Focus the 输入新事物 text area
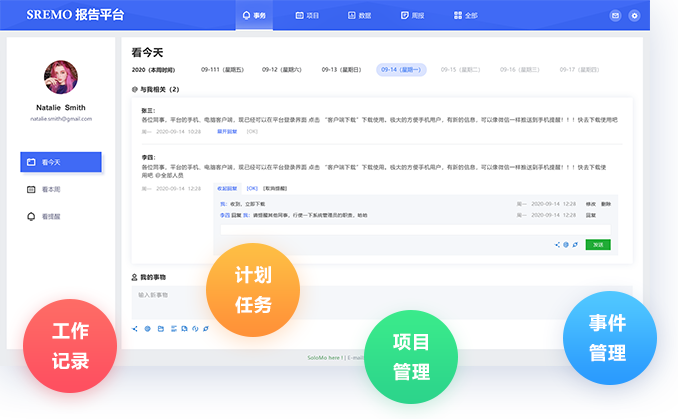Image resolution: width=678 pixels, height=419 pixels. click(x=382, y=302)
